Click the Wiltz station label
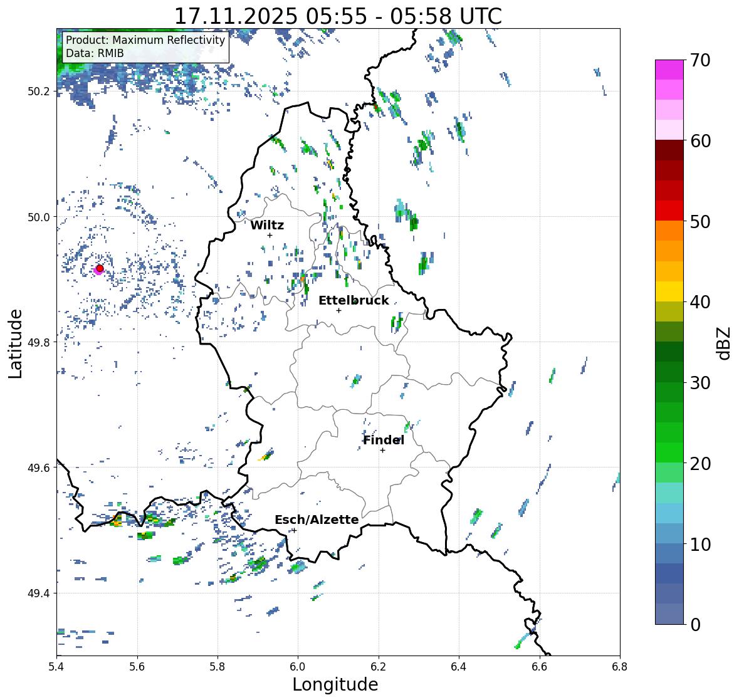This screenshot has height=700, width=739. click(267, 225)
